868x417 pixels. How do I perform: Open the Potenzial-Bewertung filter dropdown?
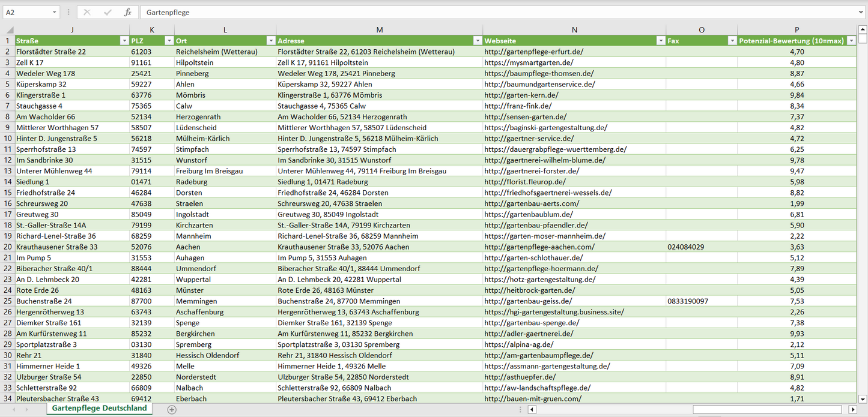tap(851, 41)
